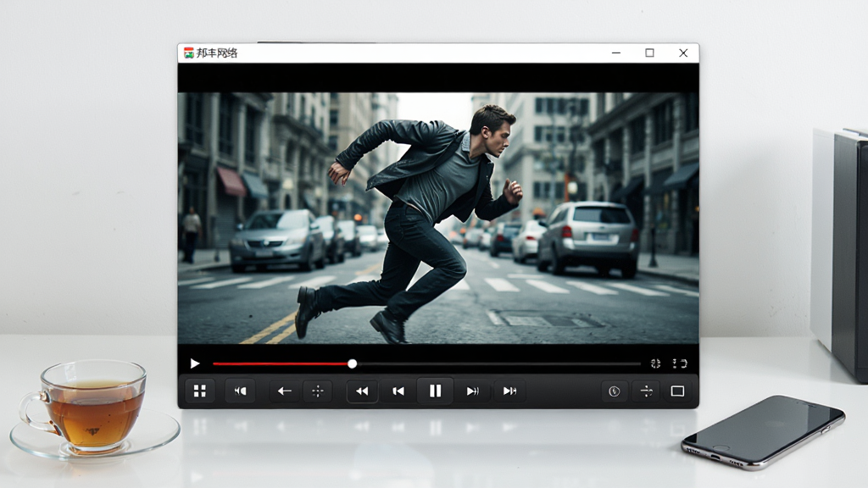This screenshot has height=488, width=868.
Task: Maximize the 邦丰网络 player window
Action: pyautogui.click(x=649, y=53)
